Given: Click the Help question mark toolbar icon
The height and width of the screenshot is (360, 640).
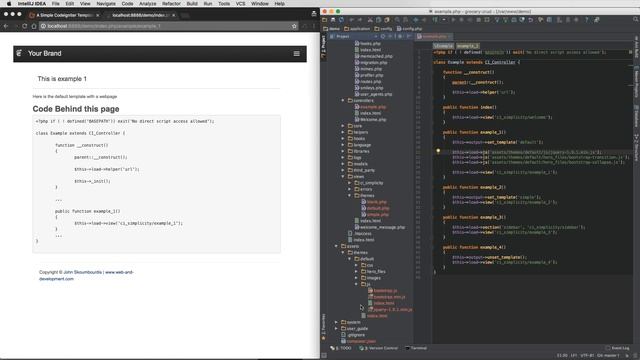Looking at the screenshot, I should click(x=587, y=20).
